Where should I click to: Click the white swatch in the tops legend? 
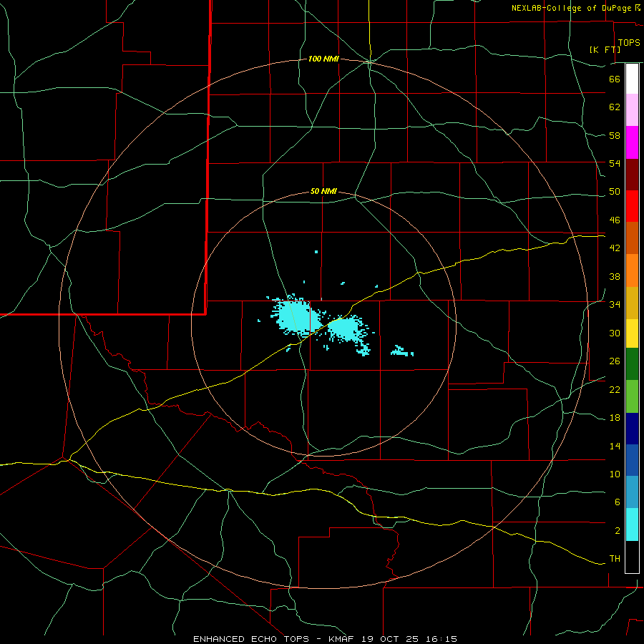pyautogui.click(x=632, y=79)
